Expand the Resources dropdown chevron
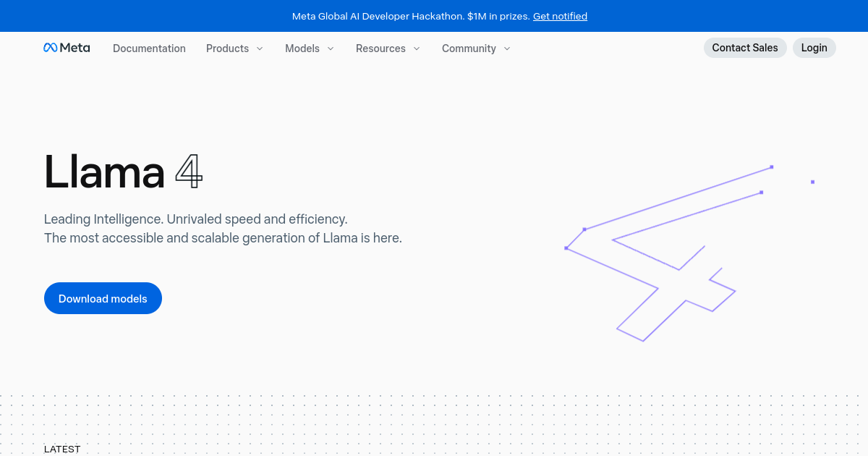The image size is (868, 456). pos(417,48)
